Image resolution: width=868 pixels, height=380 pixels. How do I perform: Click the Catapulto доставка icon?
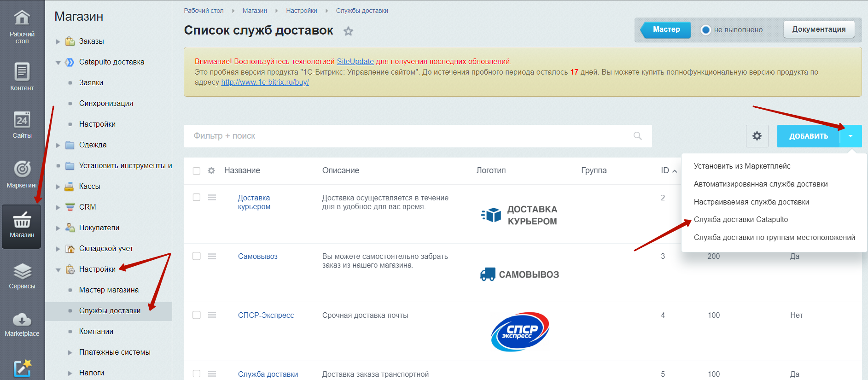(70, 62)
